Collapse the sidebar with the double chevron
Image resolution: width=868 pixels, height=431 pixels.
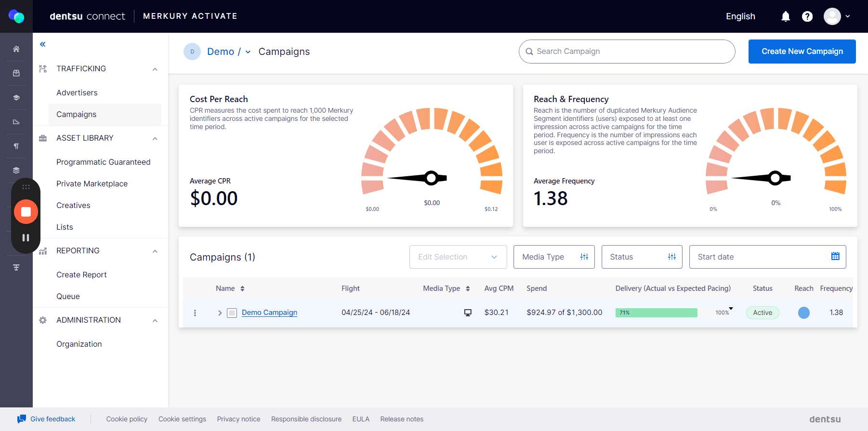click(43, 44)
